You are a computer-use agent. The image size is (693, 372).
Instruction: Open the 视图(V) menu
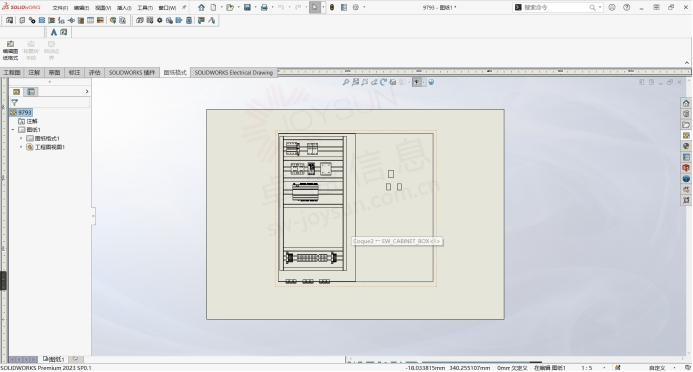tap(103, 8)
